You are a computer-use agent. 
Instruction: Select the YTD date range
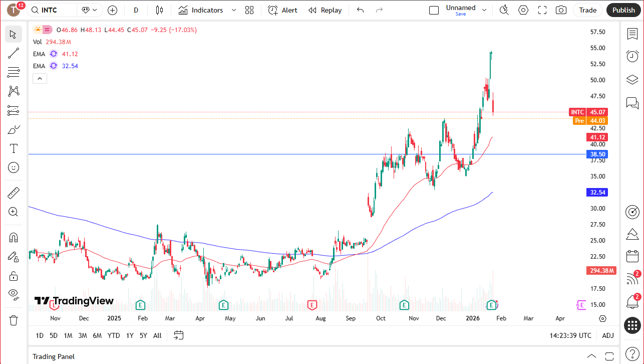114,335
